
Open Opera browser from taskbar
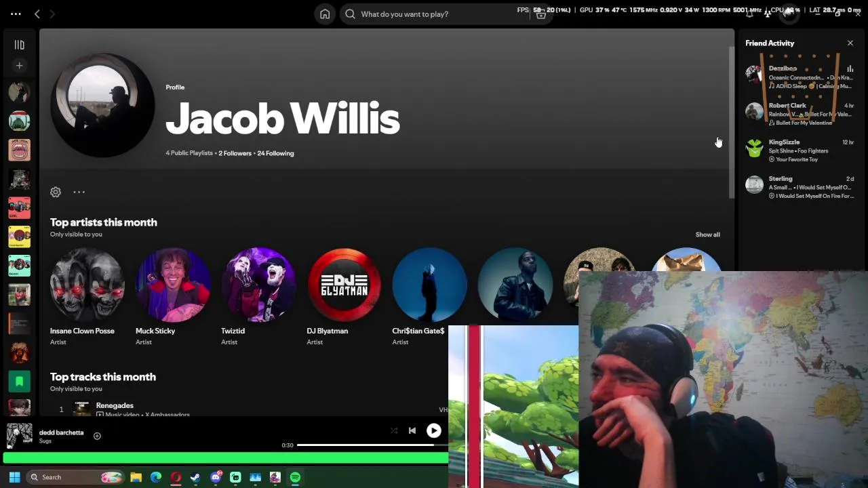[x=176, y=477]
